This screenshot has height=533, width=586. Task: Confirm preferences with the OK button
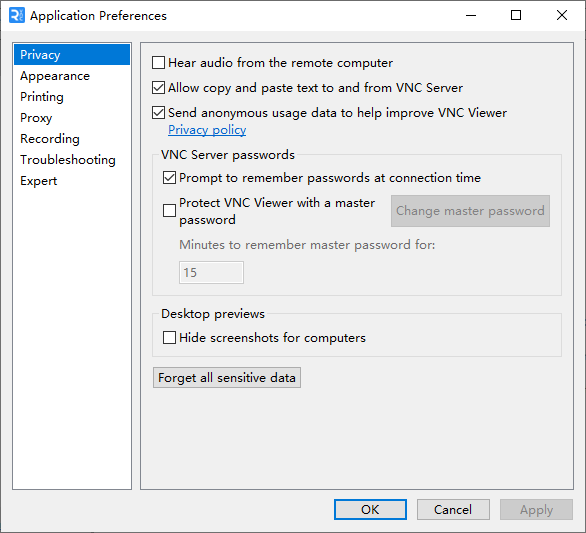370,509
